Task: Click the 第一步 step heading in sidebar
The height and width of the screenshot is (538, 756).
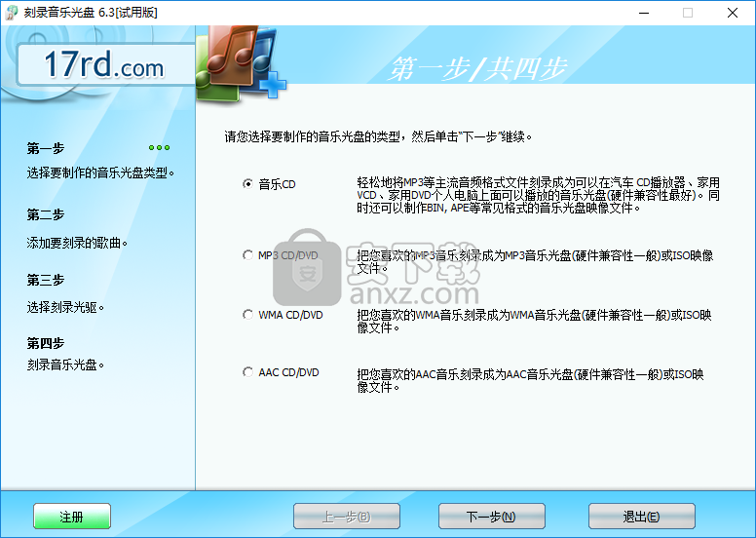Action: [46, 148]
